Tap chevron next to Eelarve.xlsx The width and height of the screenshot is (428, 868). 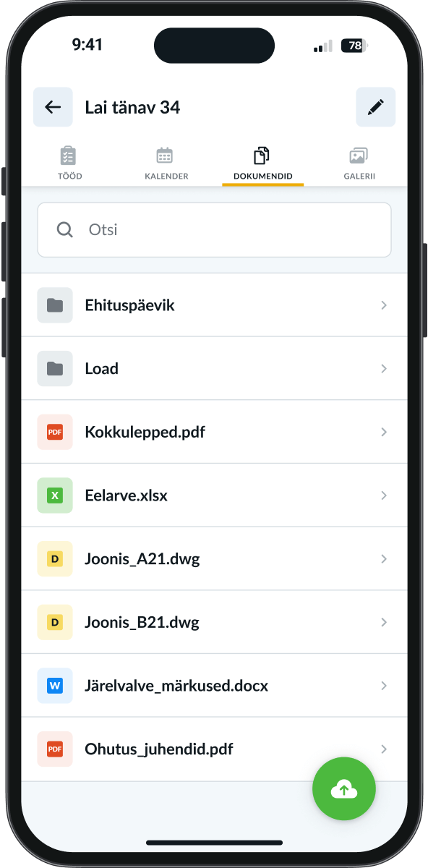384,495
